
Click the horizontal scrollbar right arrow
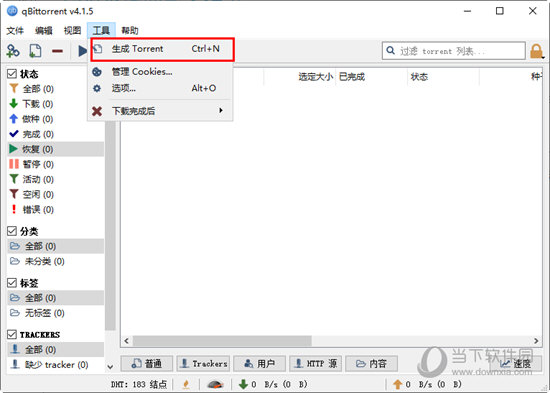[536, 341]
